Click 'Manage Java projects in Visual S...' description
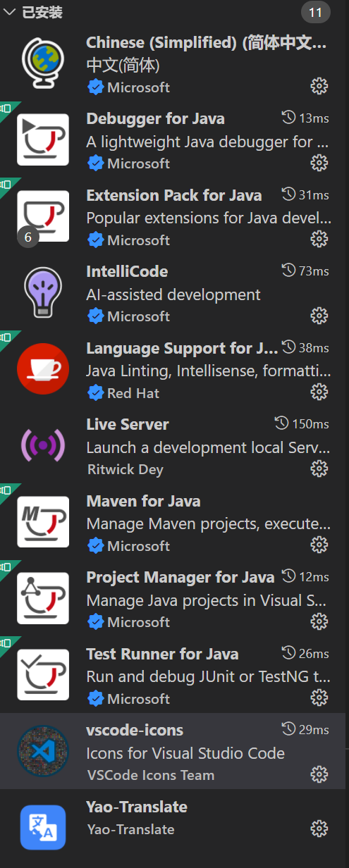Image resolution: width=349 pixels, height=868 pixels. [207, 600]
